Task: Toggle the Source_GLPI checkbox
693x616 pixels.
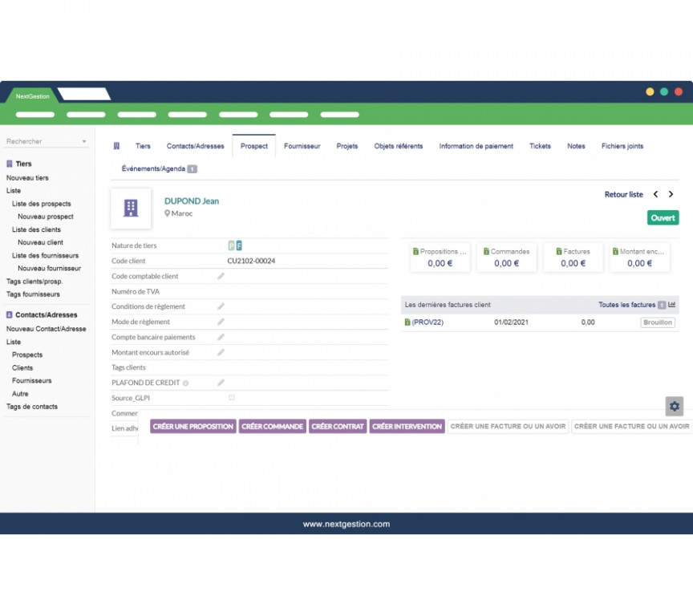Action: click(x=232, y=398)
